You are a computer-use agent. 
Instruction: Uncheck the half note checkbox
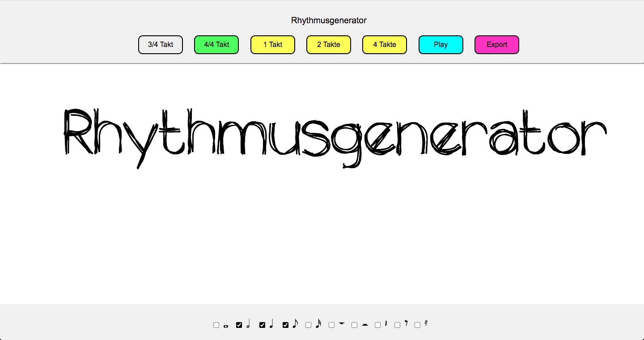[x=239, y=325]
